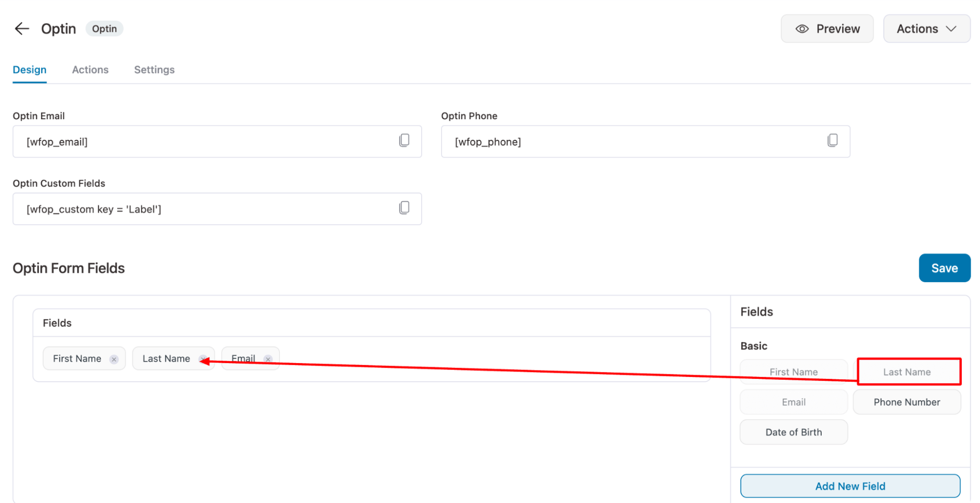This screenshot has width=980, height=503.
Task: Save the Optin Form Fields
Action: (944, 268)
